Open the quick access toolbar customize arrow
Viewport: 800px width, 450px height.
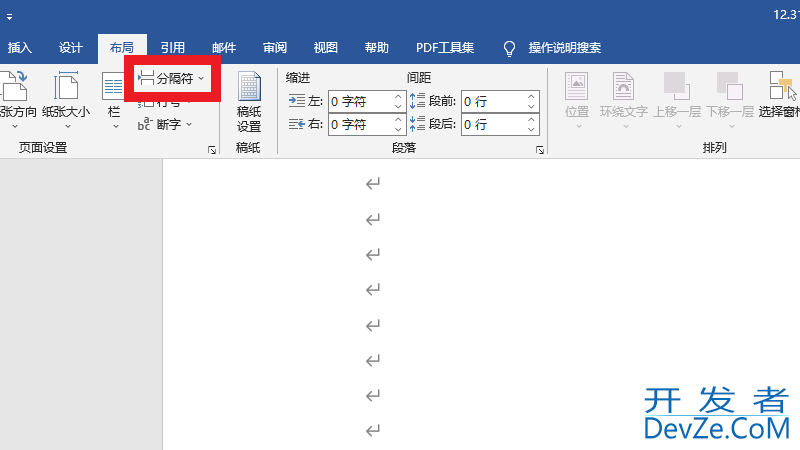[9, 17]
